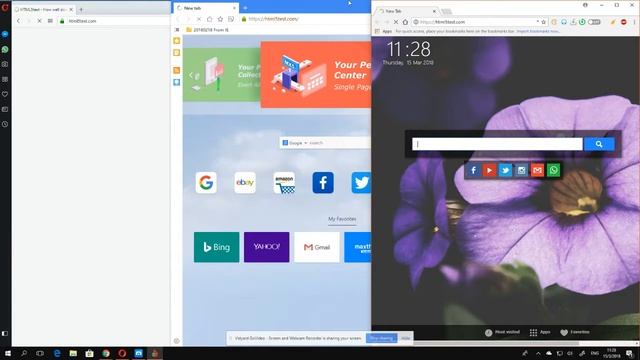Add a new tab in the Maxthon window
Viewport: 640px width, 360px height.
click(x=245, y=8)
